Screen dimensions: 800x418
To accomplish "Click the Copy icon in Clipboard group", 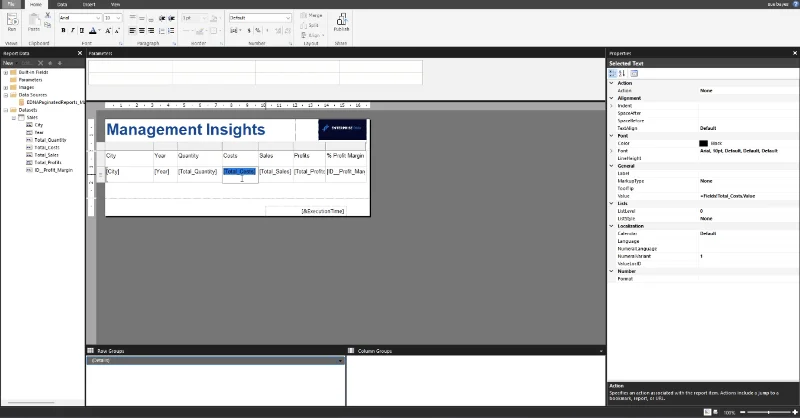I will [47, 24].
